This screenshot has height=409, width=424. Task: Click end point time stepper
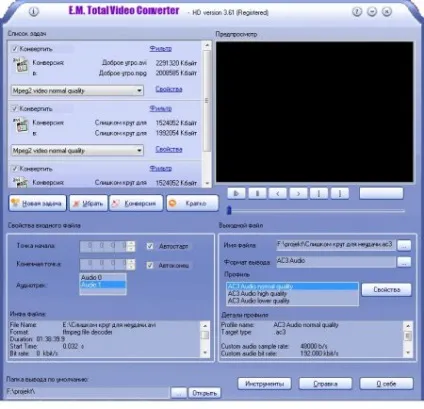pyautogui.click(x=131, y=265)
